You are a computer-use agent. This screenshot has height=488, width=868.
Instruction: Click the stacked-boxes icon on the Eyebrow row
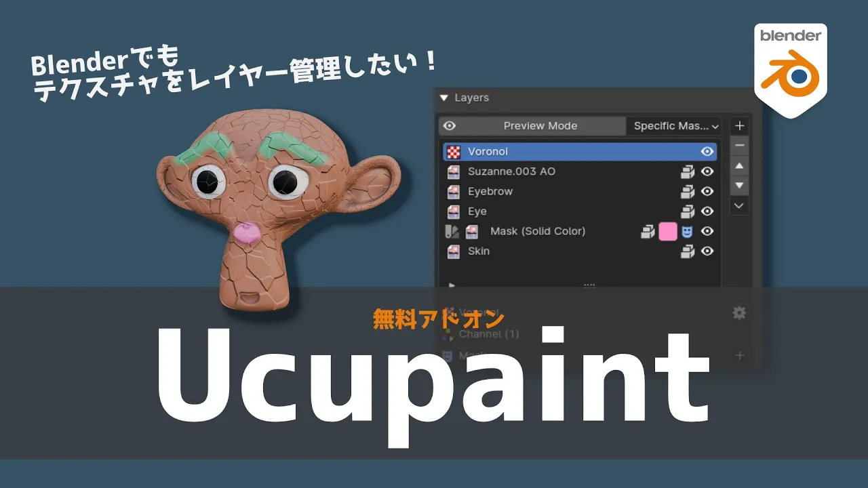click(x=688, y=192)
